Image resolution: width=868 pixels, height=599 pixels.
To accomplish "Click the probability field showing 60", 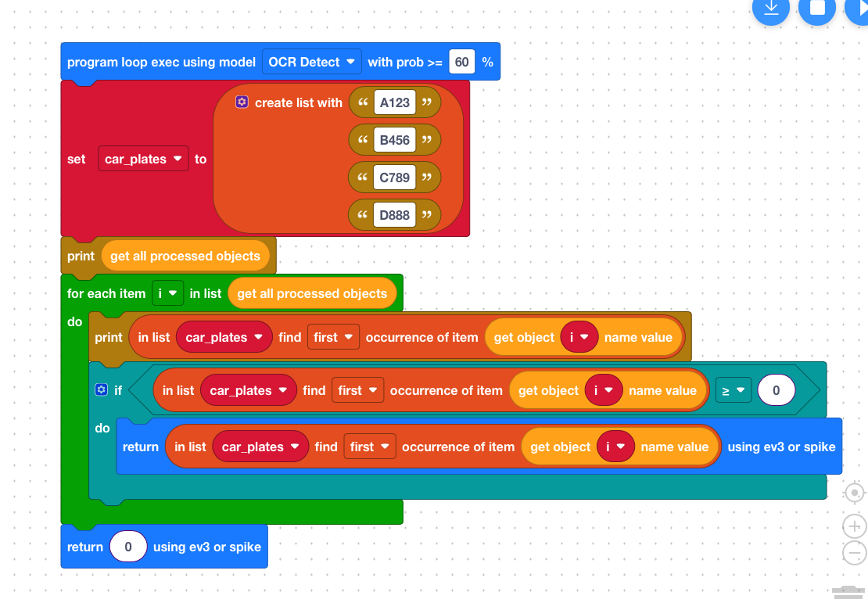I will [461, 62].
